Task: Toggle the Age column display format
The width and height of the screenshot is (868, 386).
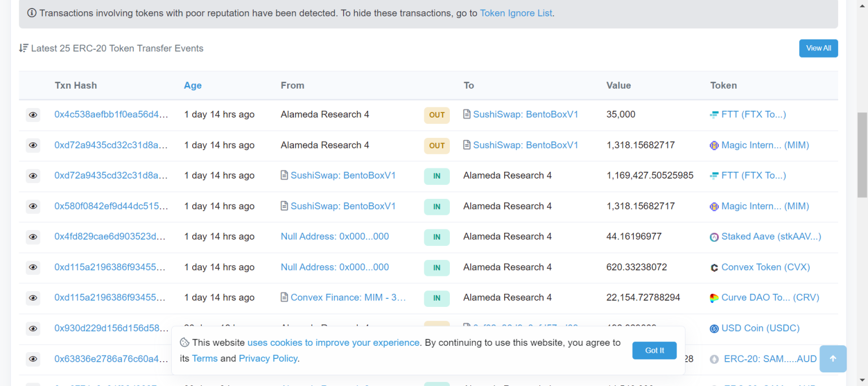Action: pos(193,85)
